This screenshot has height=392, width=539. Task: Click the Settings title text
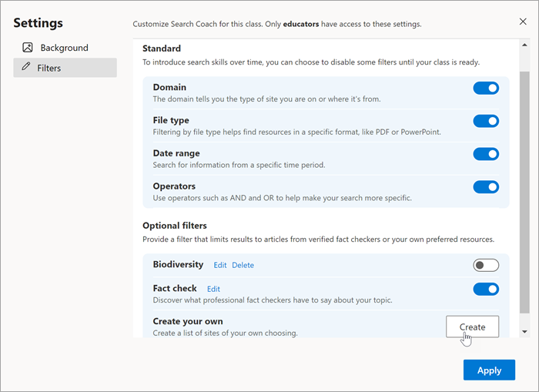(x=38, y=22)
